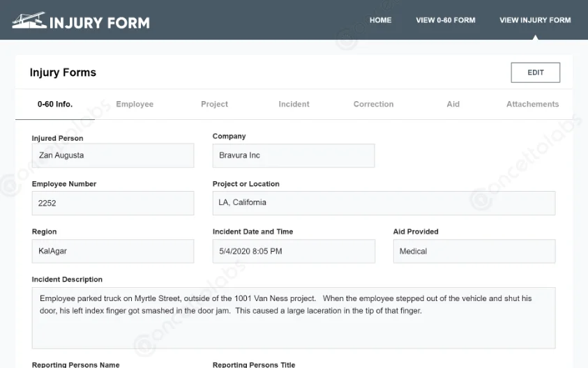Switch to the Employee tab

135,105
